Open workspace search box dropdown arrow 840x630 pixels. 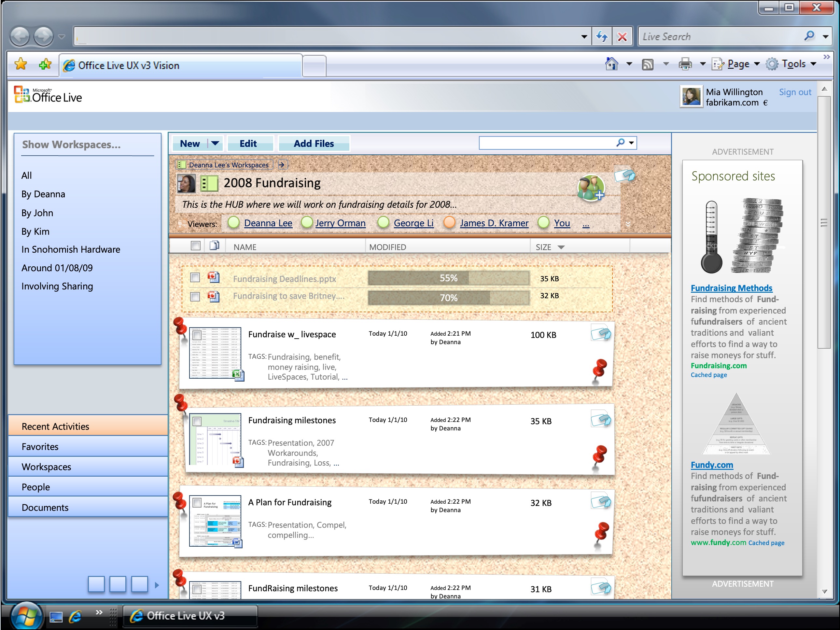(631, 143)
